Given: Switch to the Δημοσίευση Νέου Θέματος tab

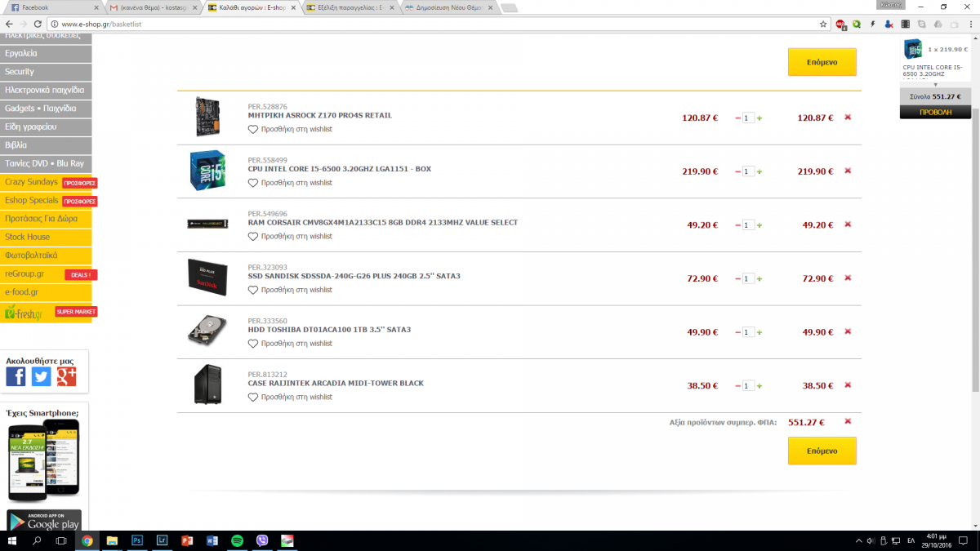Looking at the screenshot, I should tap(448, 7).
